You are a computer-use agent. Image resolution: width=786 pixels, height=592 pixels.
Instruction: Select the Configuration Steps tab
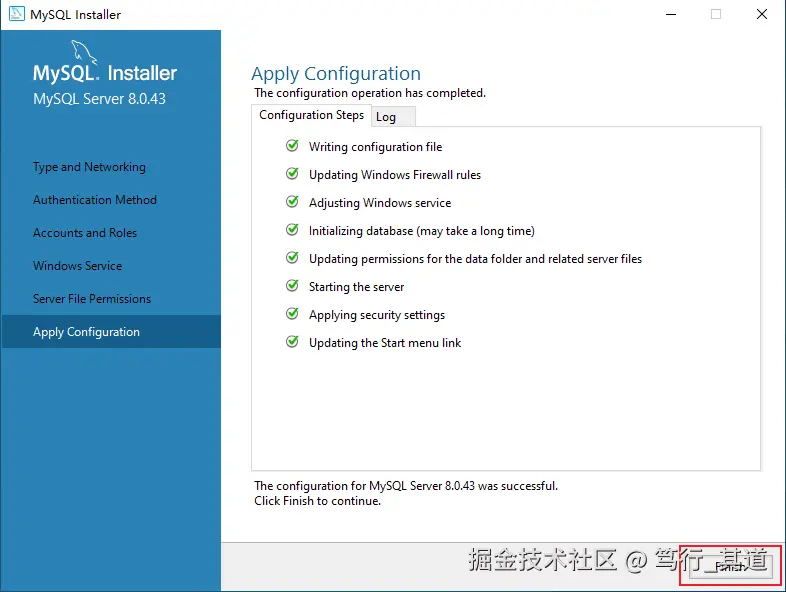click(x=311, y=115)
